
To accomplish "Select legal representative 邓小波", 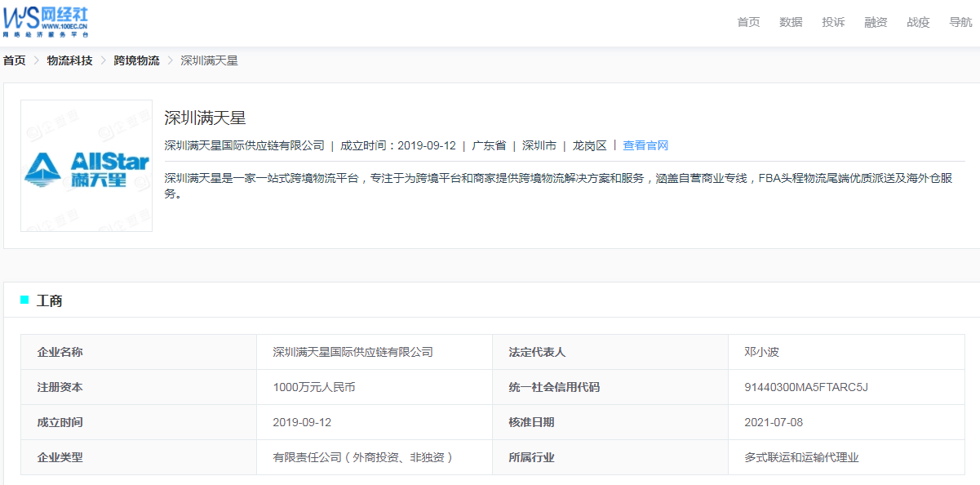I will pyautogui.click(x=762, y=352).
